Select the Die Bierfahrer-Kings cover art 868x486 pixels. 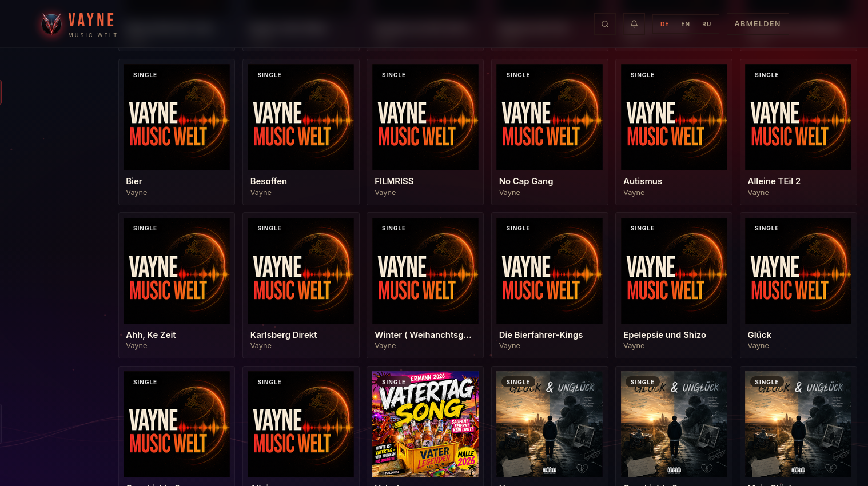(550, 271)
